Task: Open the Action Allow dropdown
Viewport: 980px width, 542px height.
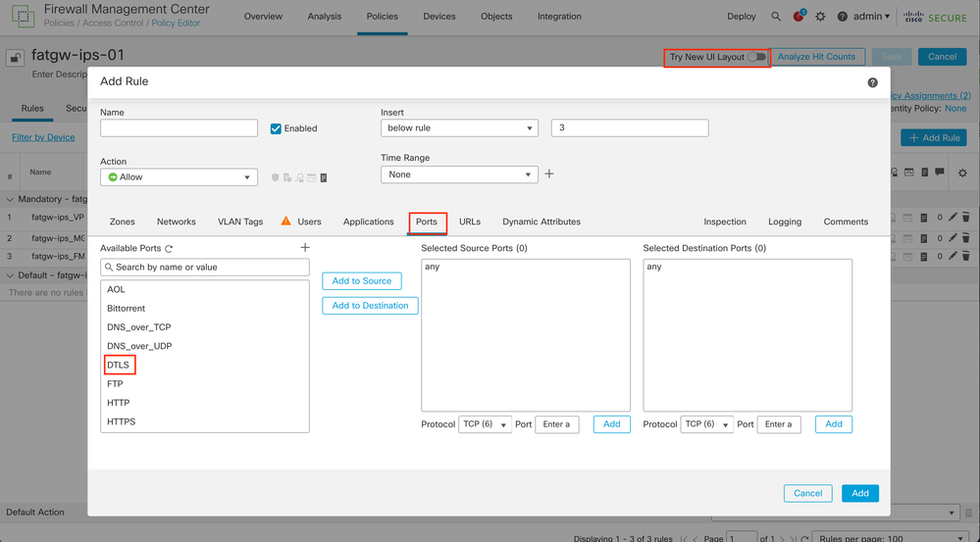Action: tap(179, 177)
